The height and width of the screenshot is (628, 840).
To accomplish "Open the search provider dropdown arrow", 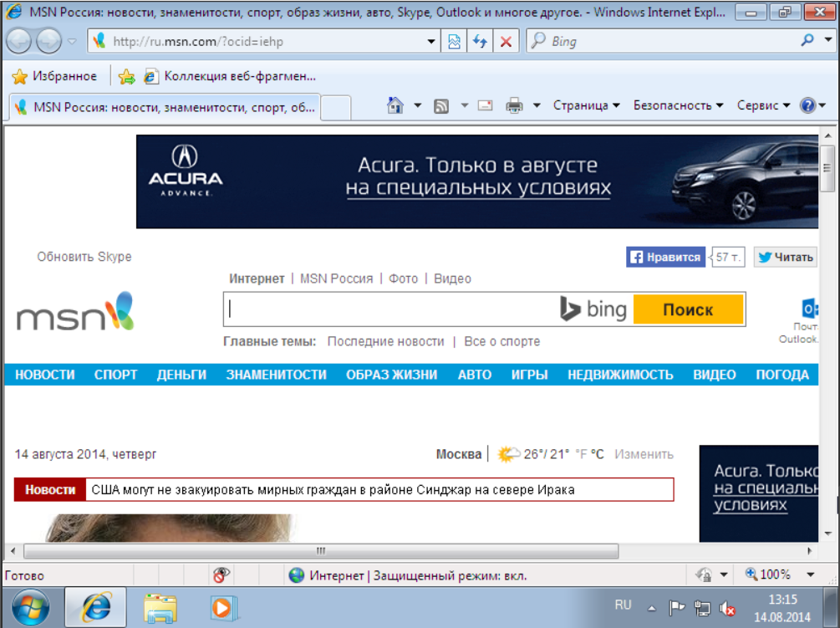I will point(828,40).
